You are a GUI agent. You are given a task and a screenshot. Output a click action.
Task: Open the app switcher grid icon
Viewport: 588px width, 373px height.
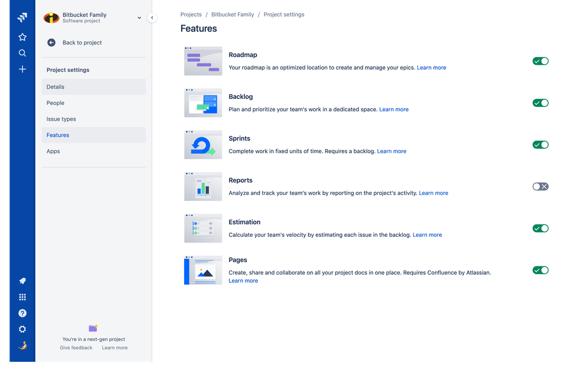point(22,296)
